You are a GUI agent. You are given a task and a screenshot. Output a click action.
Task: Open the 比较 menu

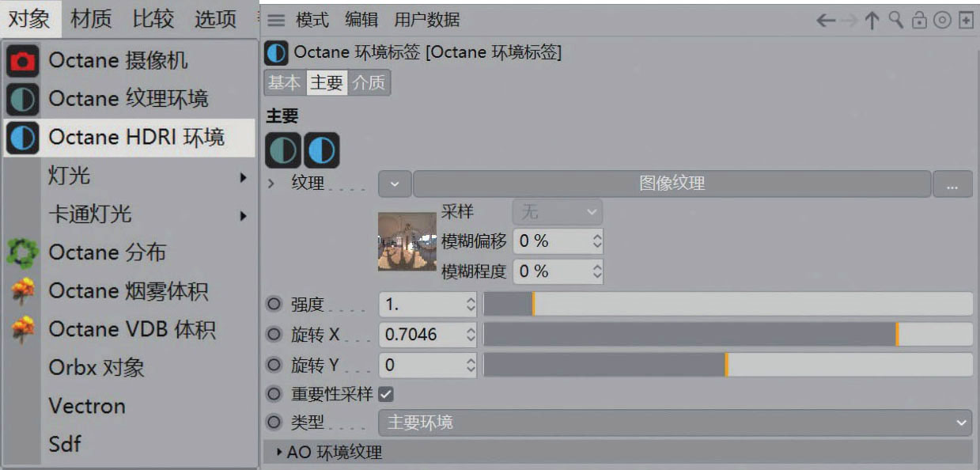153,19
